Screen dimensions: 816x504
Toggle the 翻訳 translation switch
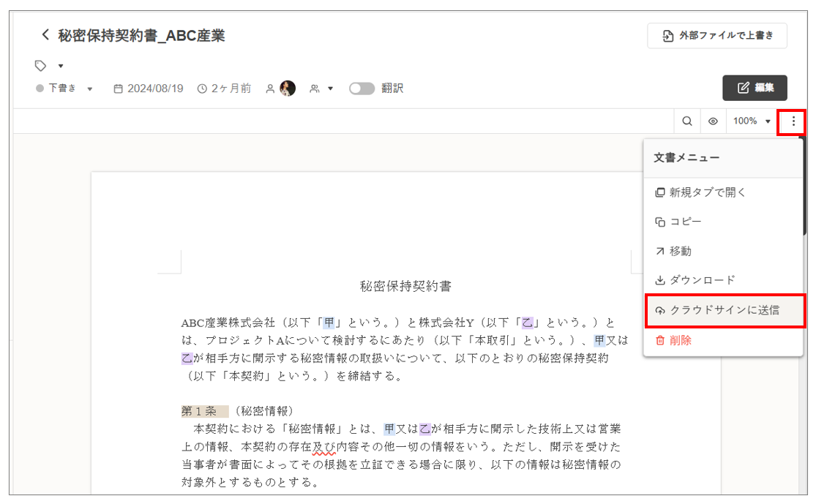click(362, 89)
